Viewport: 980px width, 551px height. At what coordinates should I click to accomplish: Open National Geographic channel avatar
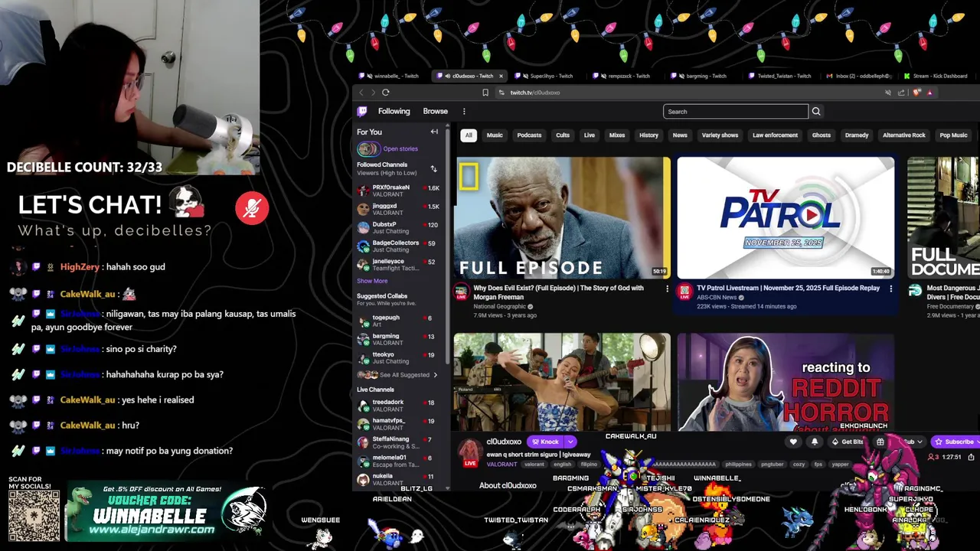[461, 292]
